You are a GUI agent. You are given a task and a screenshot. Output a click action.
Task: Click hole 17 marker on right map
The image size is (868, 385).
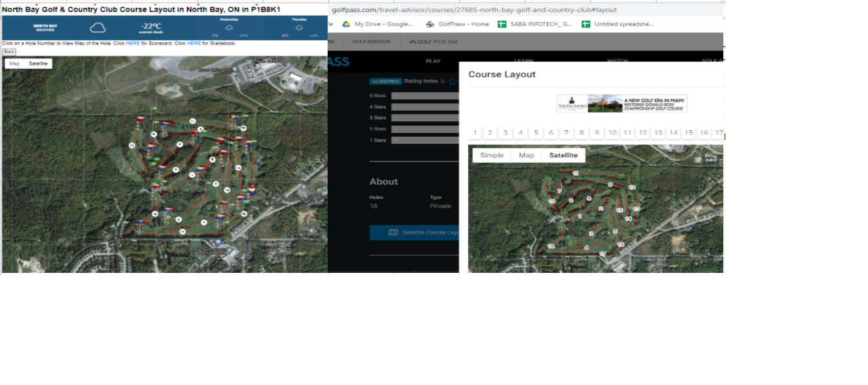pyautogui.click(x=602, y=254)
